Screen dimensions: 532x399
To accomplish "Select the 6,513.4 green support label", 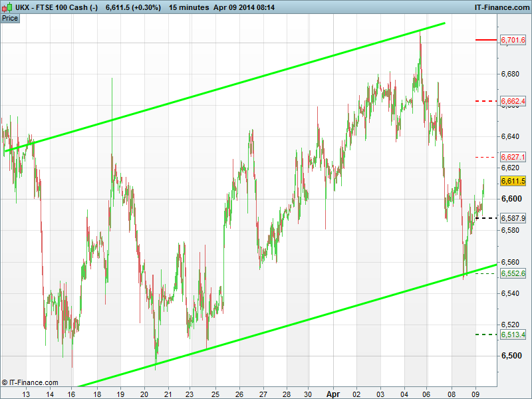I will 513,334.
